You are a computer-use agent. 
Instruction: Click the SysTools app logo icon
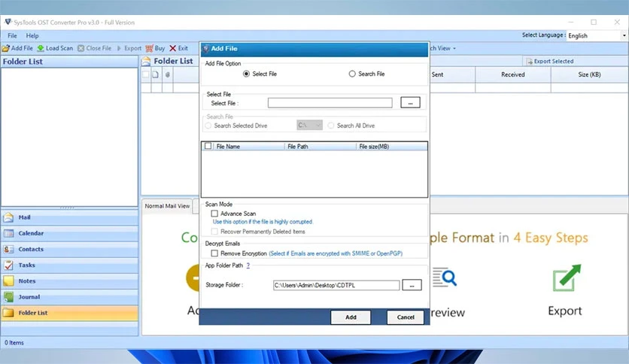pos(8,22)
